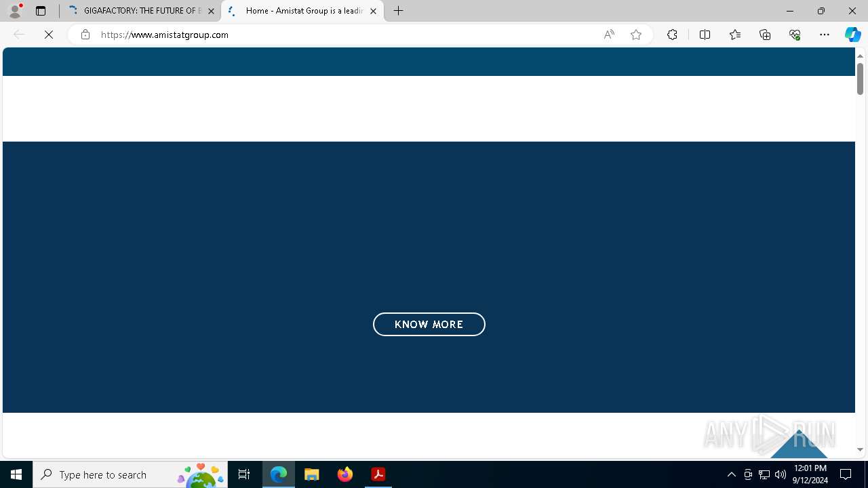
Task: Open Adobe Acrobat from taskbar
Action: pyautogui.click(x=378, y=474)
